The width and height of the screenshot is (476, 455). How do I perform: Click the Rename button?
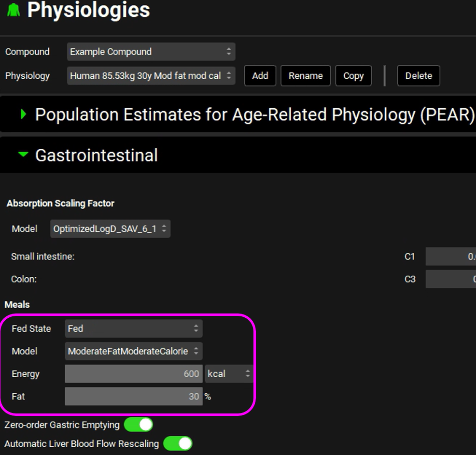[305, 76]
